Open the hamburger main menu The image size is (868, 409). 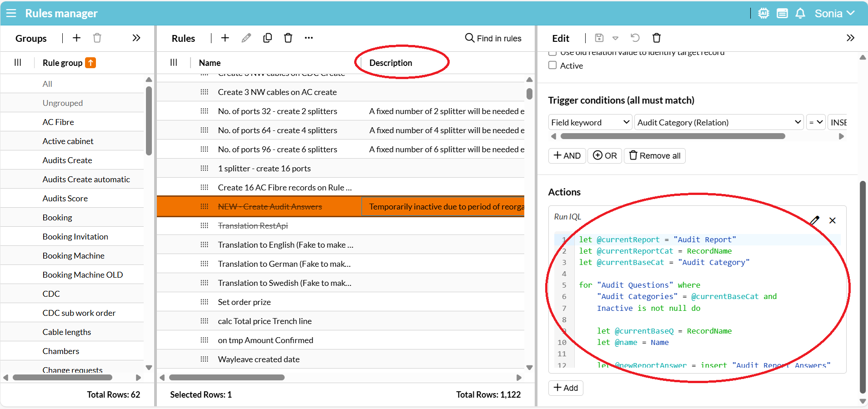(11, 13)
